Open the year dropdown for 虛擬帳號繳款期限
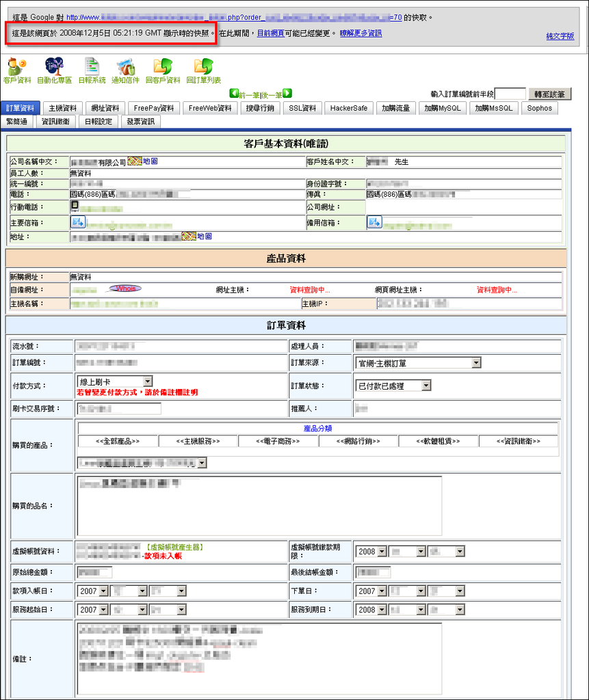The height and width of the screenshot is (700, 589). click(371, 552)
